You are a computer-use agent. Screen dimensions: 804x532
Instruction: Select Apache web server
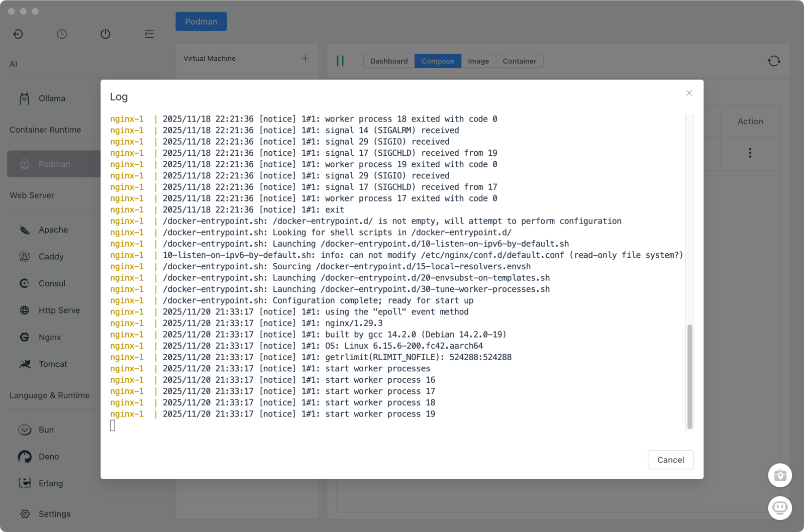tap(53, 230)
